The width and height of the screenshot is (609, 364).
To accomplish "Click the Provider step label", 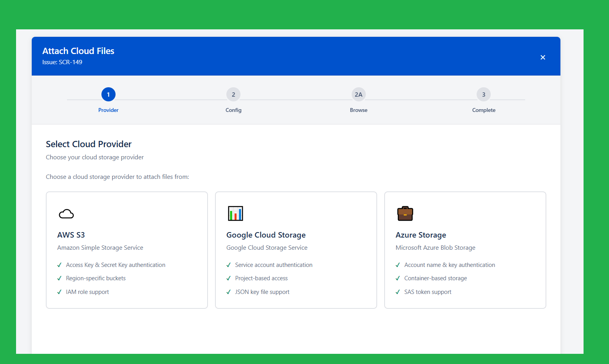I will [108, 110].
